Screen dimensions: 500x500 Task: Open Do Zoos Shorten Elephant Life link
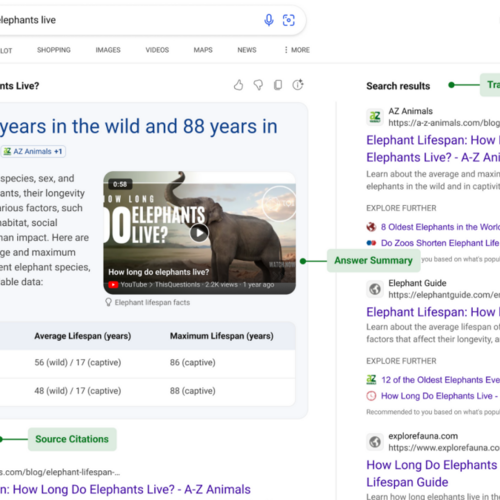point(440,243)
